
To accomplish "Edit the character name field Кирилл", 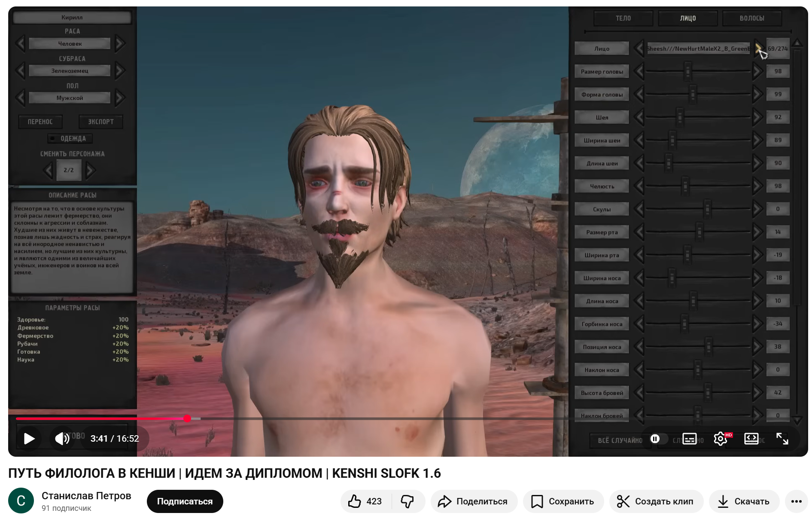I will (72, 17).
